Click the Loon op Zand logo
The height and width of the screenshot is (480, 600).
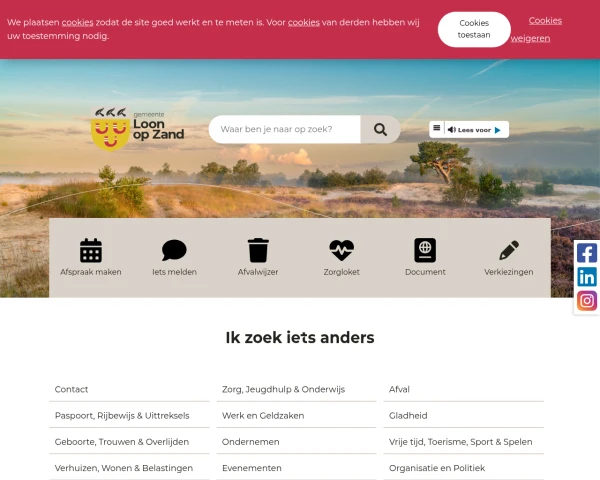tap(137, 129)
